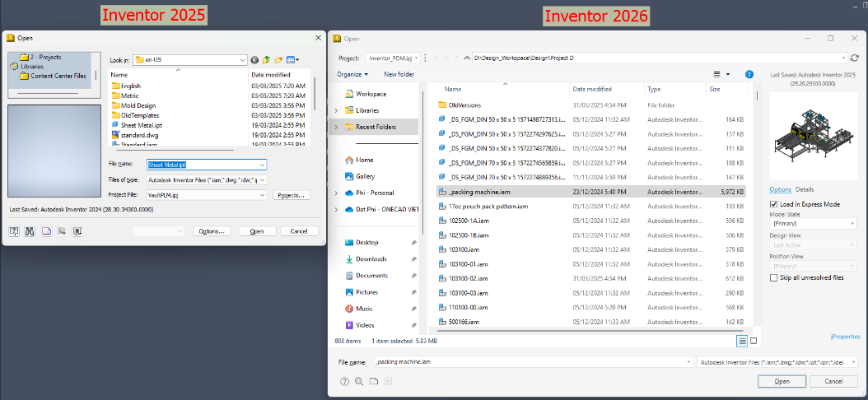Switch to the Details tab
Viewport: 868px width, 400px height.
(x=805, y=190)
